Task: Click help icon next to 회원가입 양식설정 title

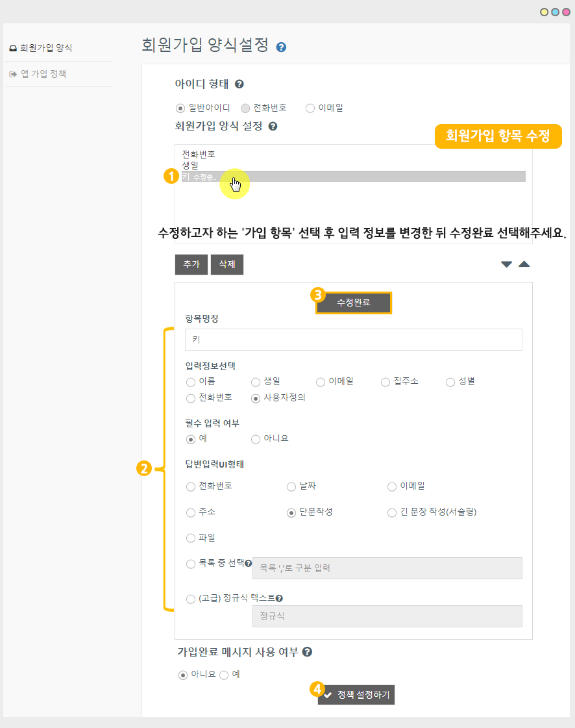Action: click(281, 47)
